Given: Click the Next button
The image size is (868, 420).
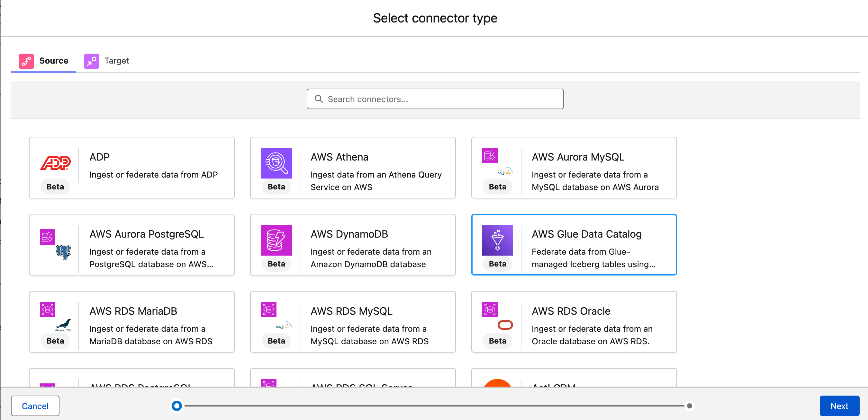Looking at the screenshot, I should tap(839, 406).
